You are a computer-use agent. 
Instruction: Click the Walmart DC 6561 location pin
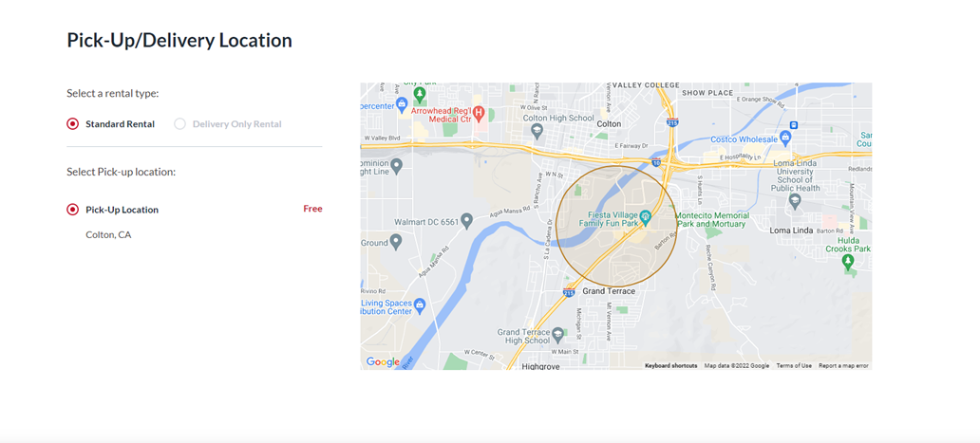point(466,222)
